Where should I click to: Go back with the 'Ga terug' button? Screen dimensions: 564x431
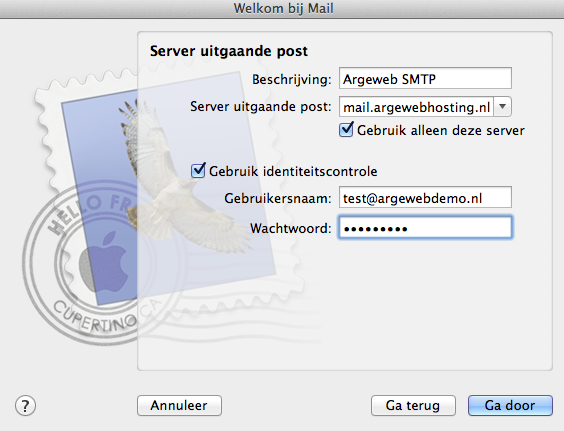413,405
